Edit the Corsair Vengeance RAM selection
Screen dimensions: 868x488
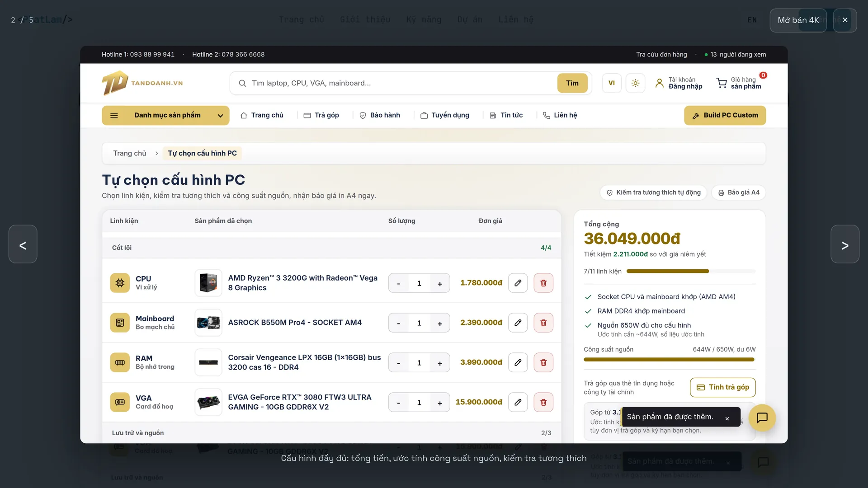[518, 363]
